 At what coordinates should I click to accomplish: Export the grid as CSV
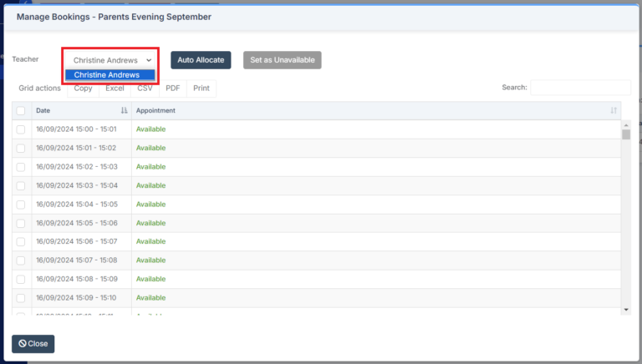(145, 88)
